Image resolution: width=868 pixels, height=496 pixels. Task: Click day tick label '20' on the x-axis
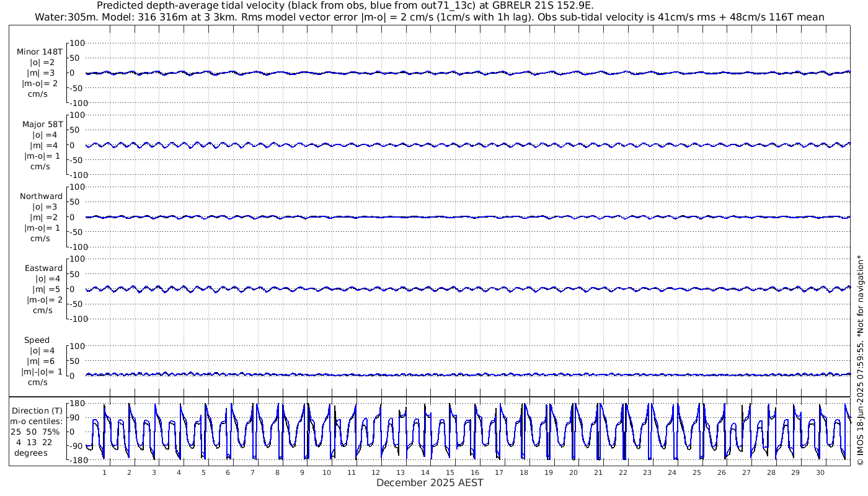pyautogui.click(x=573, y=472)
